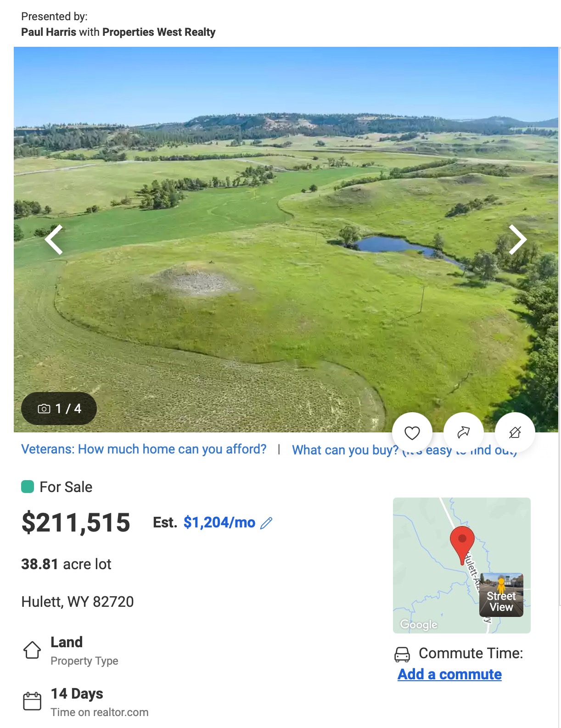This screenshot has width=561, height=728.
Task: Share this listing via arrow icon
Action: click(463, 432)
